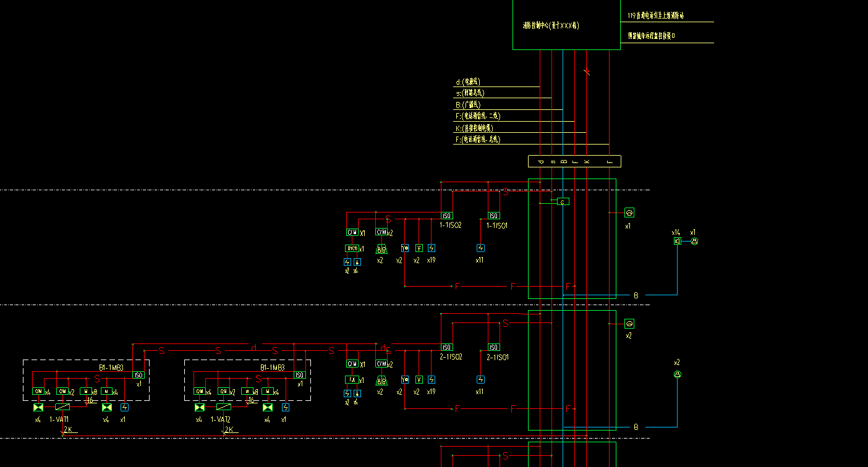This screenshot has width=868, height=467.
Task: Click the ISO isolator box above 2-1ISO2
Action: click(x=446, y=347)
